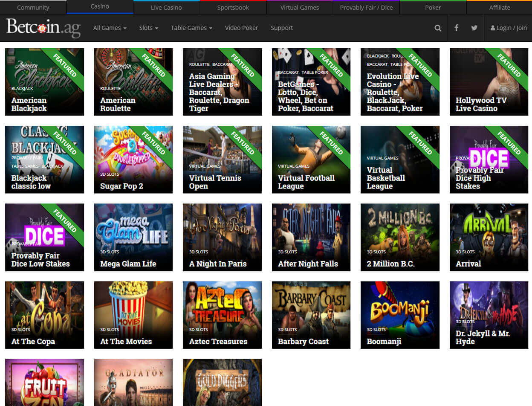Open the Barbary Coast slot
This screenshot has height=406, width=532.
point(311,315)
